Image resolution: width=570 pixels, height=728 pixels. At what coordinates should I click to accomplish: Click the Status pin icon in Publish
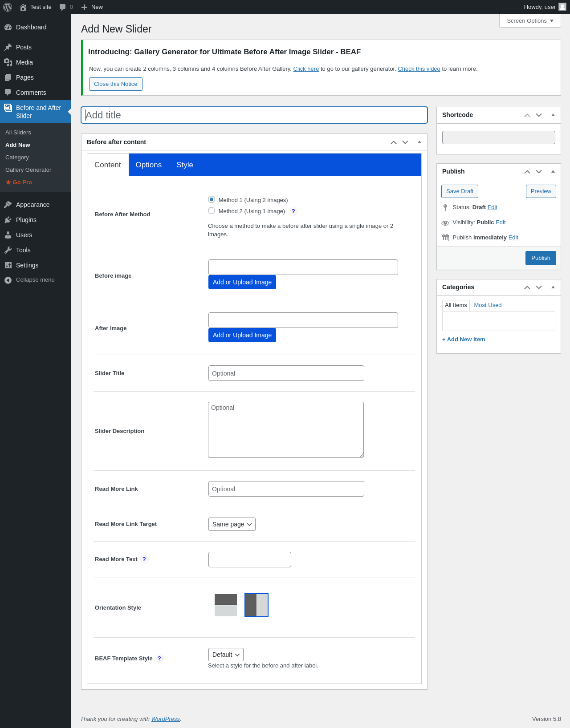pyautogui.click(x=445, y=207)
